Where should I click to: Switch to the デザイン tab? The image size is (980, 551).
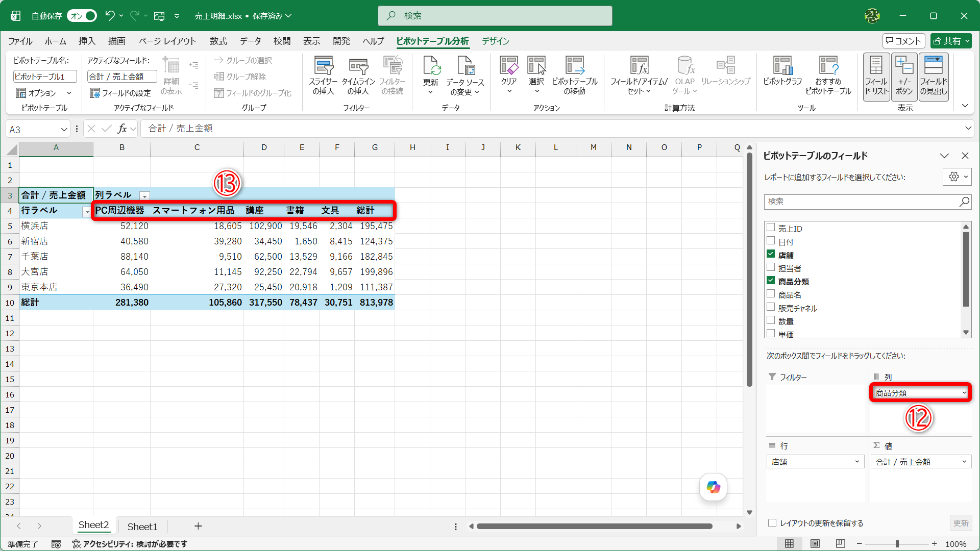[x=496, y=41]
